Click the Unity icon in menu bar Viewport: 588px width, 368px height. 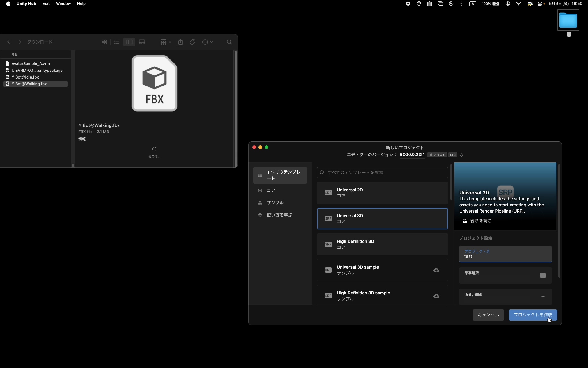[419, 4]
